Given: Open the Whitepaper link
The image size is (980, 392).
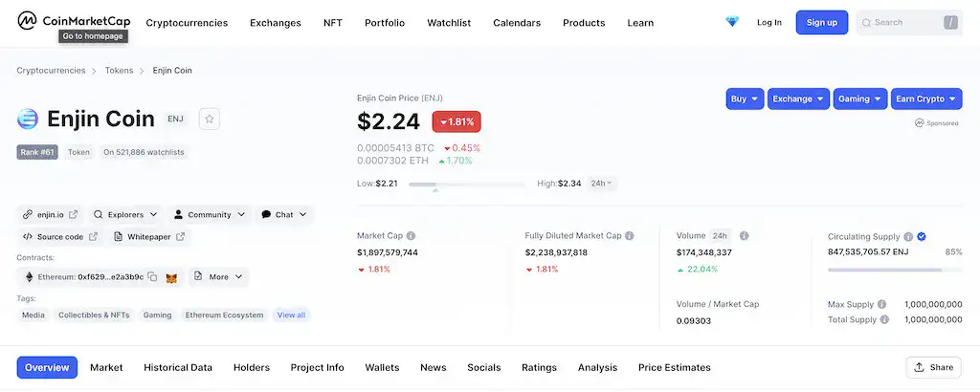Looking at the screenshot, I should 149,237.
